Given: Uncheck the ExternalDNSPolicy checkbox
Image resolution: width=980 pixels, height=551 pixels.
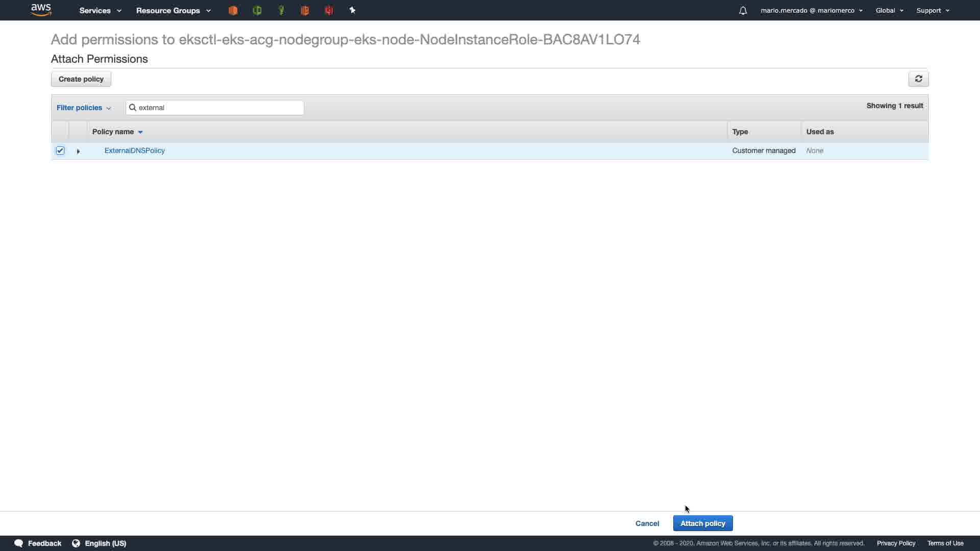Looking at the screenshot, I should (60, 151).
